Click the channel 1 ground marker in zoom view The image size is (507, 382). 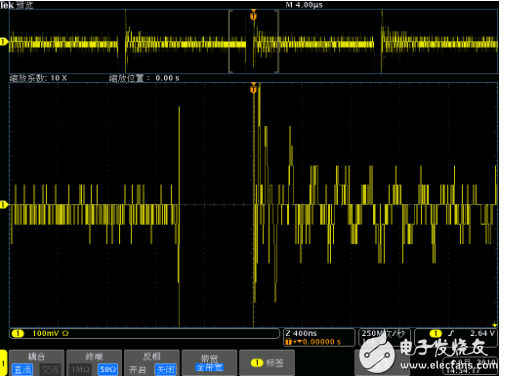pyautogui.click(x=4, y=205)
